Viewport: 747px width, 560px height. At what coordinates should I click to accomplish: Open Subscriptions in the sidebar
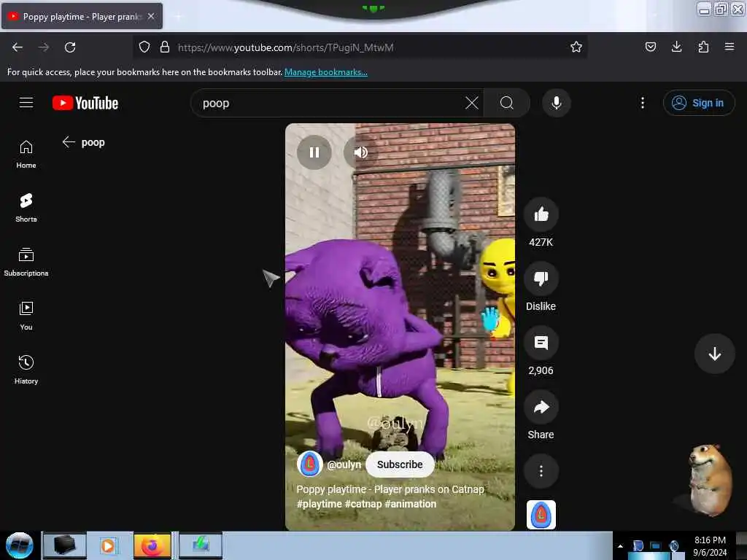point(26,262)
